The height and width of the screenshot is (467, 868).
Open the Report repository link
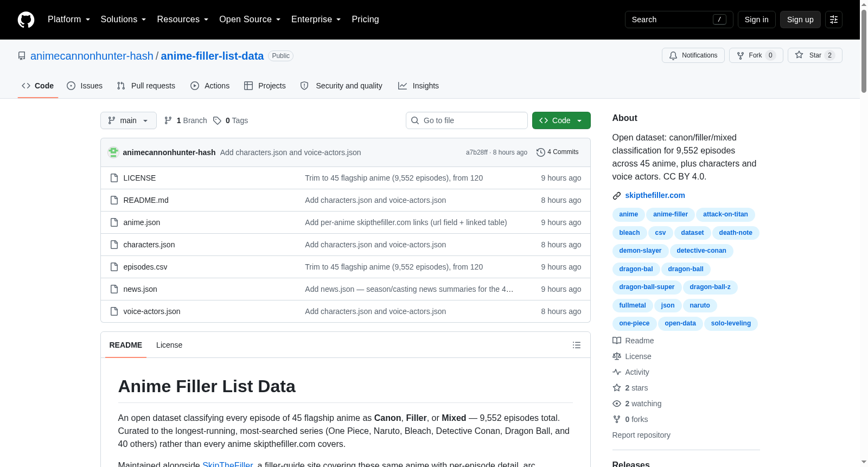click(641, 435)
